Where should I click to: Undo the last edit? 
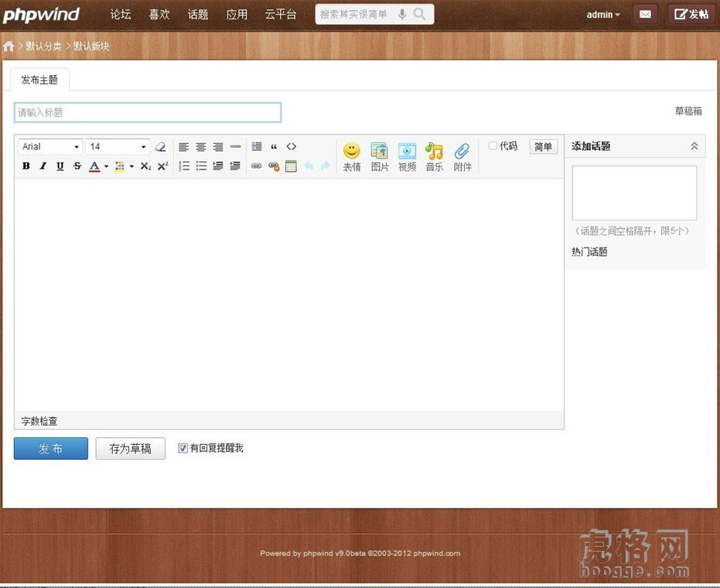[x=309, y=166]
